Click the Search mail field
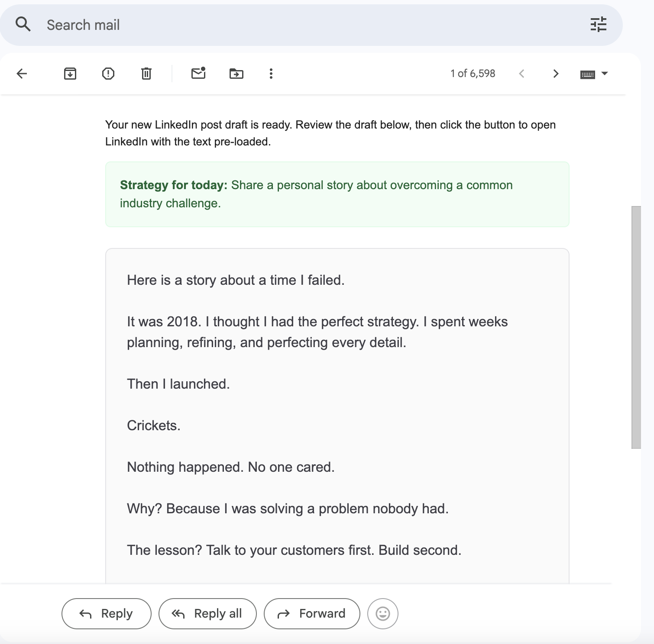The image size is (654, 644). (x=303, y=25)
